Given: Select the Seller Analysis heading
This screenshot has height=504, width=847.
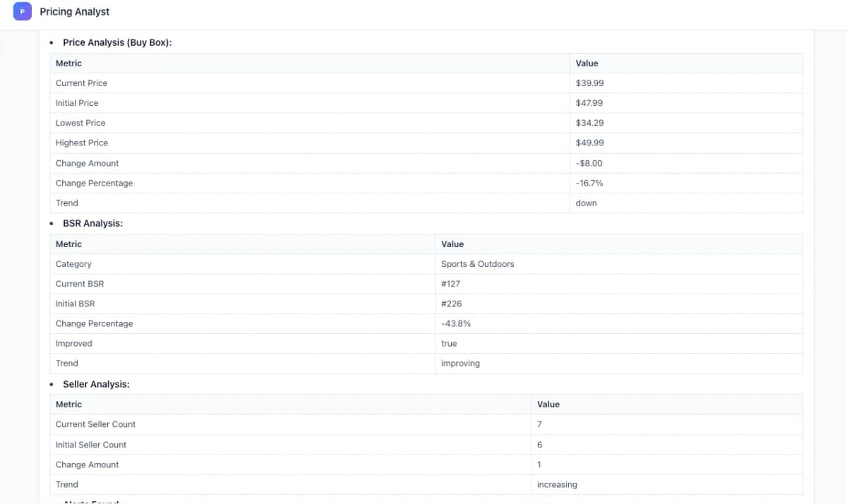Looking at the screenshot, I should tap(96, 384).
